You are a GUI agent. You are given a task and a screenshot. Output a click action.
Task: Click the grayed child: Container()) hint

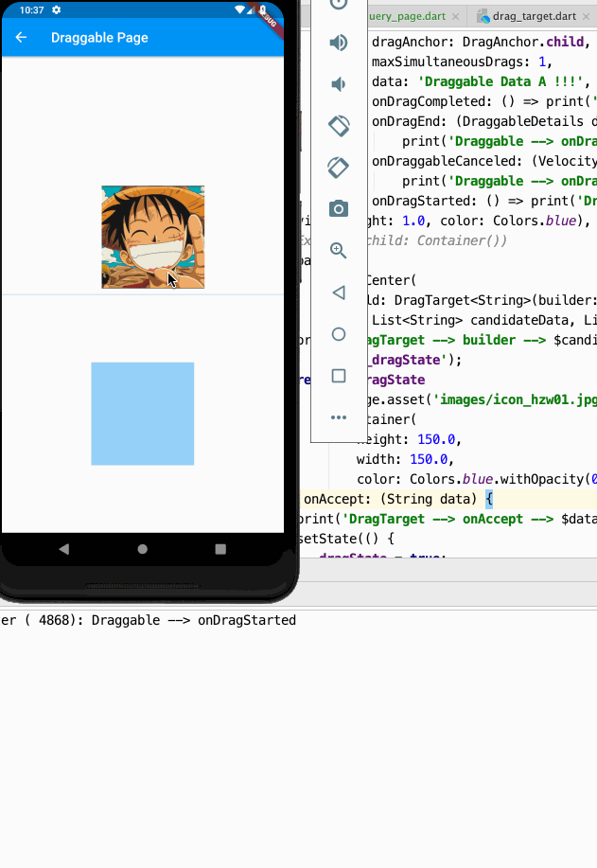437,240
